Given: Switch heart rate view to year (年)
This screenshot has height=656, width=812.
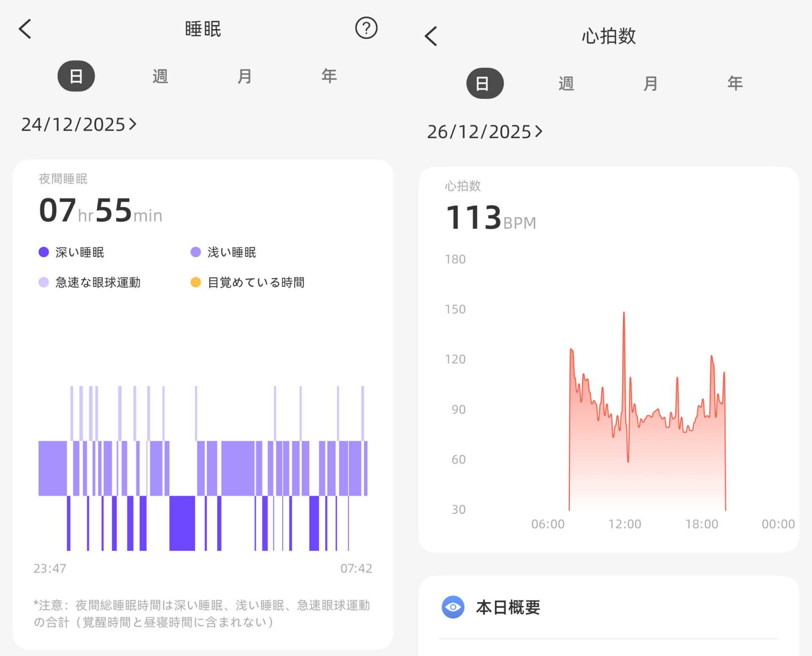Looking at the screenshot, I should pos(735,83).
